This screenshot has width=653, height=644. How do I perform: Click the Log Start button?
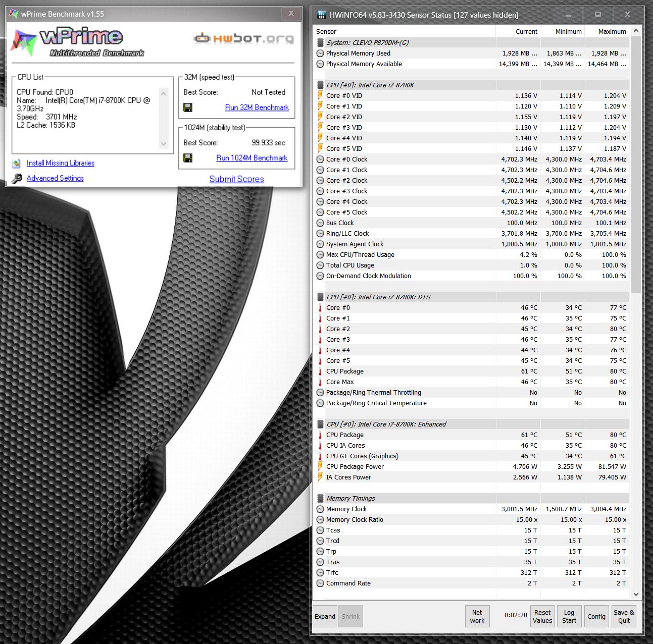pos(569,616)
